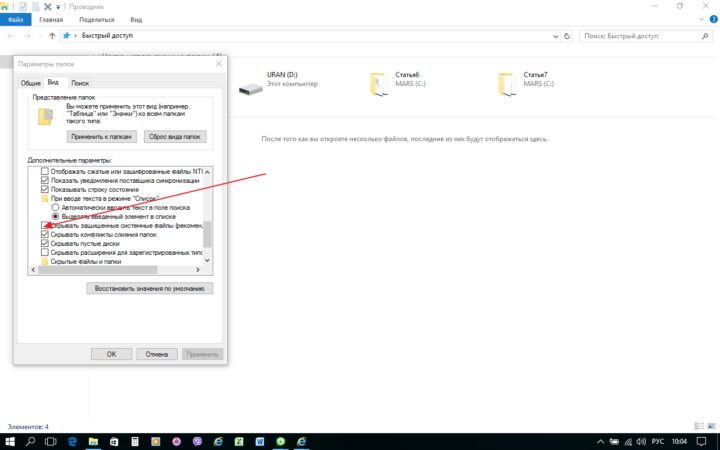Select the URAN (D:) drive item
The height and width of the screenshot is (450, 720).
278,83
